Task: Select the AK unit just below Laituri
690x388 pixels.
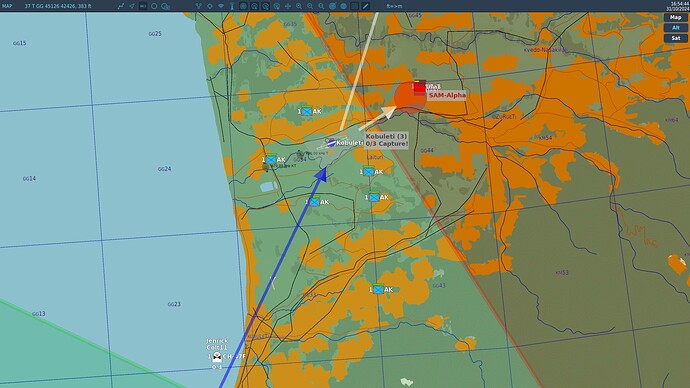Action: [369, 172]
